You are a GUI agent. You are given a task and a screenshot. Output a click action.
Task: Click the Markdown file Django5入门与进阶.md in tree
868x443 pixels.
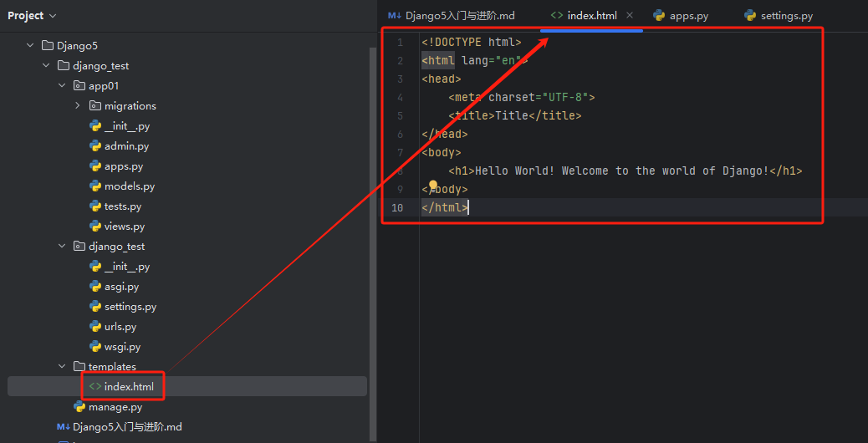tap(126, 427)
